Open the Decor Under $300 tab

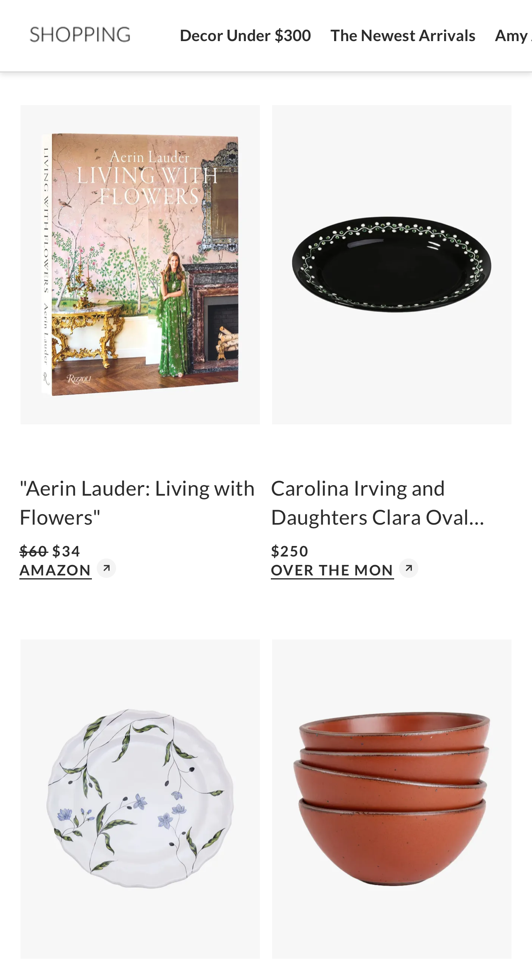pos(245,35)
